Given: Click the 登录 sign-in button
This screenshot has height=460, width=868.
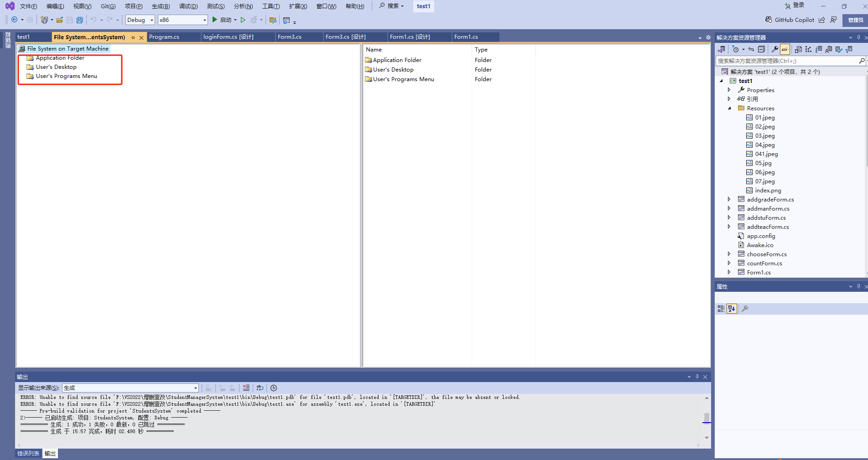Looking at the screenshot, I should [x=794, y=5].
